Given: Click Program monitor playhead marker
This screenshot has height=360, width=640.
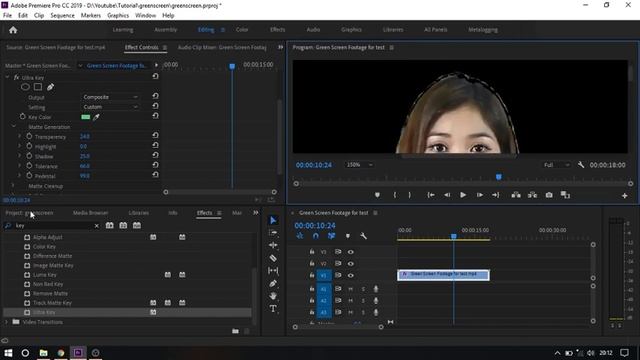Looking at the screenshot, I should (499, 177).
